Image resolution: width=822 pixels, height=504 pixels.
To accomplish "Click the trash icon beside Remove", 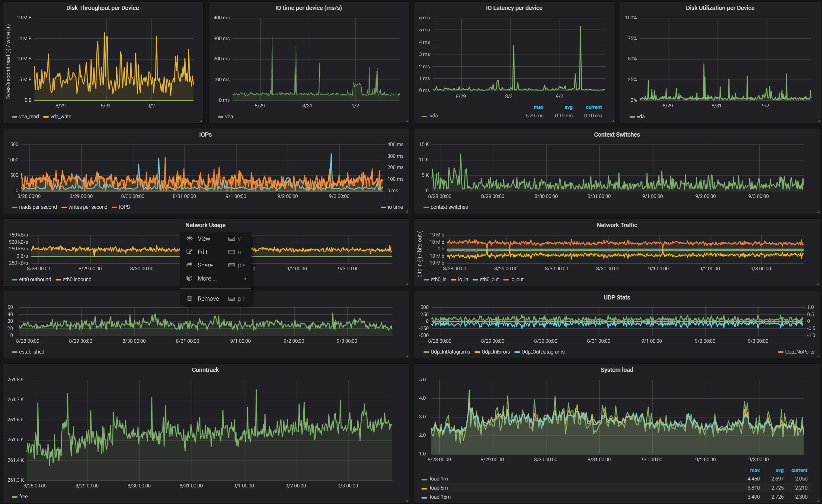I will [x=190, y=298].
